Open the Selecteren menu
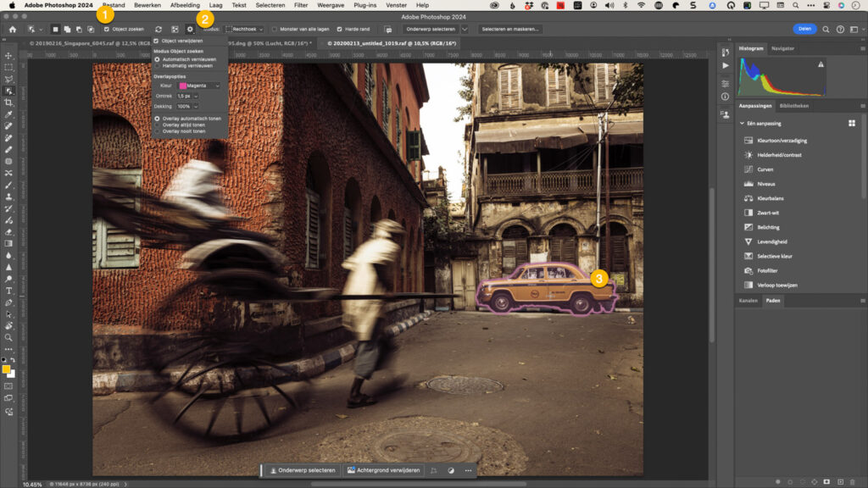 tap(270, 5)
